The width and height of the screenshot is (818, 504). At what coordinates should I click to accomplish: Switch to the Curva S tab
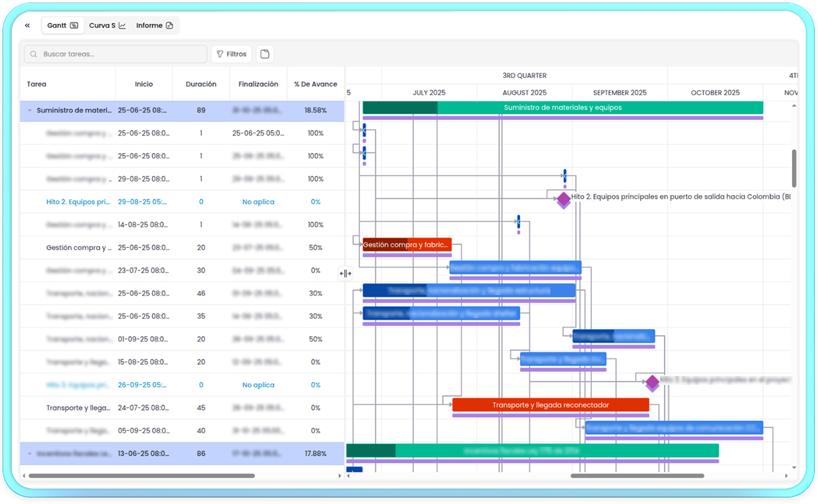point(107,25)
